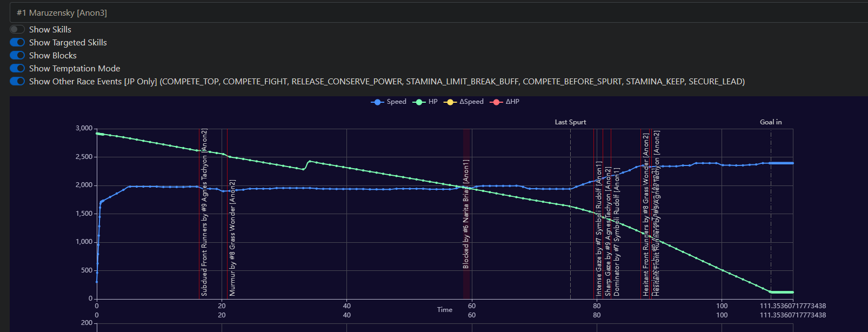This screenshot has height=332, width=868.
Task: Click the 1,000 y-axis tick label
Action: (84, 242)
